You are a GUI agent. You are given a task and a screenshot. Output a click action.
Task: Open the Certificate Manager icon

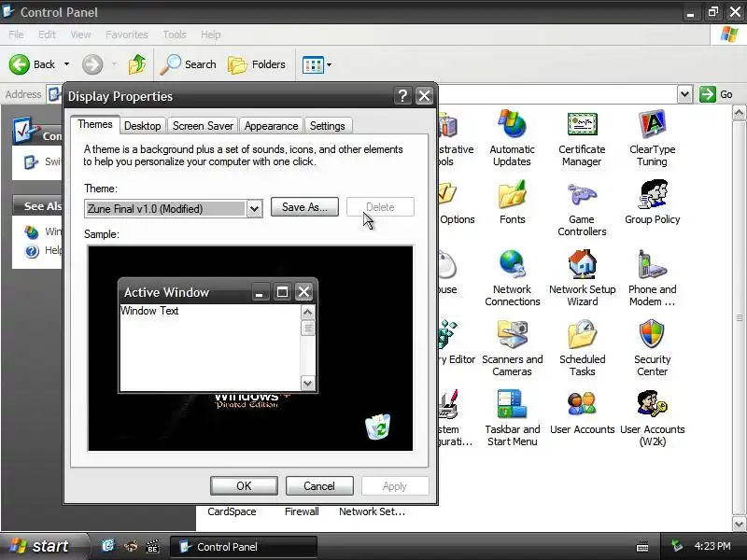[x=582, y=138]
